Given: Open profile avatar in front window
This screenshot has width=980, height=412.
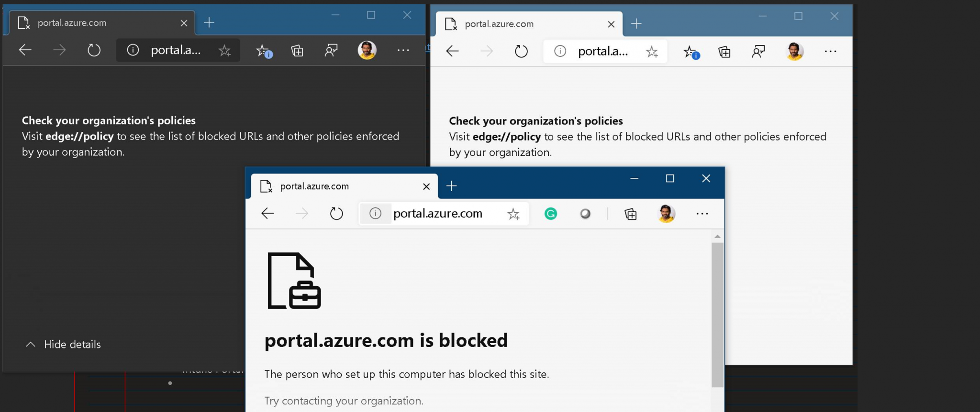Looking at the screenshot, I should point(667,213).
